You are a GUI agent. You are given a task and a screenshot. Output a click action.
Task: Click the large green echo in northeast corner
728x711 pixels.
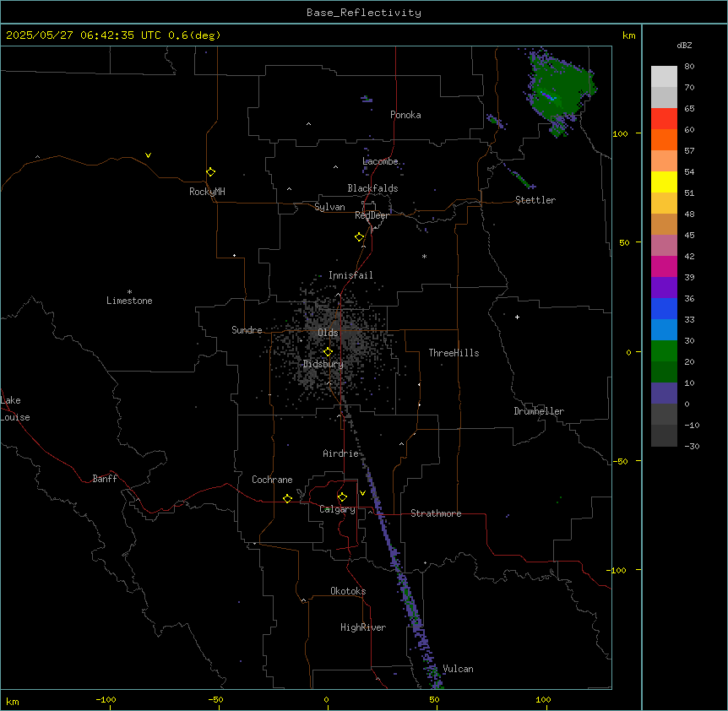coord(561,90)
